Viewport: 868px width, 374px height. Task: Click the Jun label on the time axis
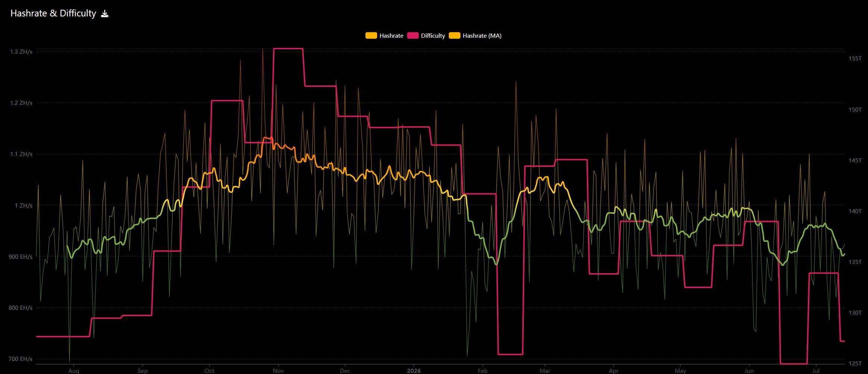pos(749,371)
